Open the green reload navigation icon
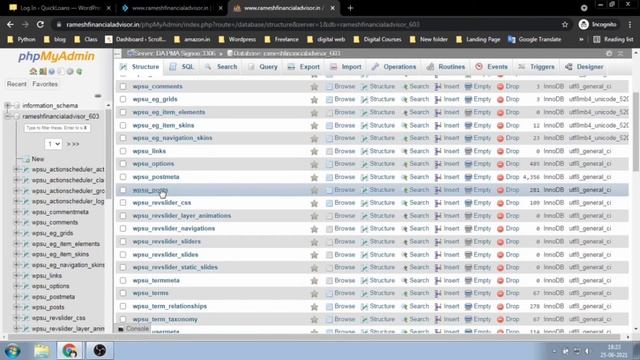 click(x=79, y=71)
